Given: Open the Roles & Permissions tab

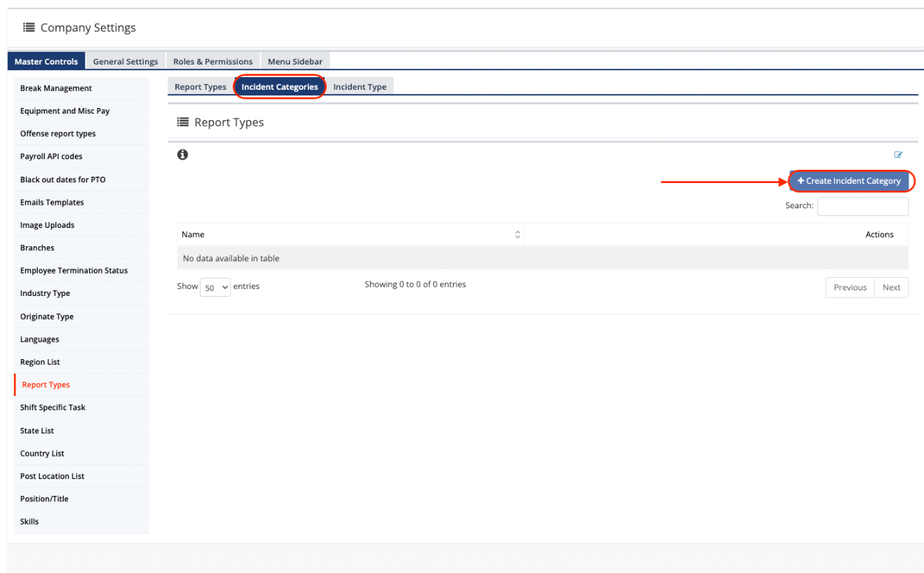Looking at the screenshot, I should [212, 62].
